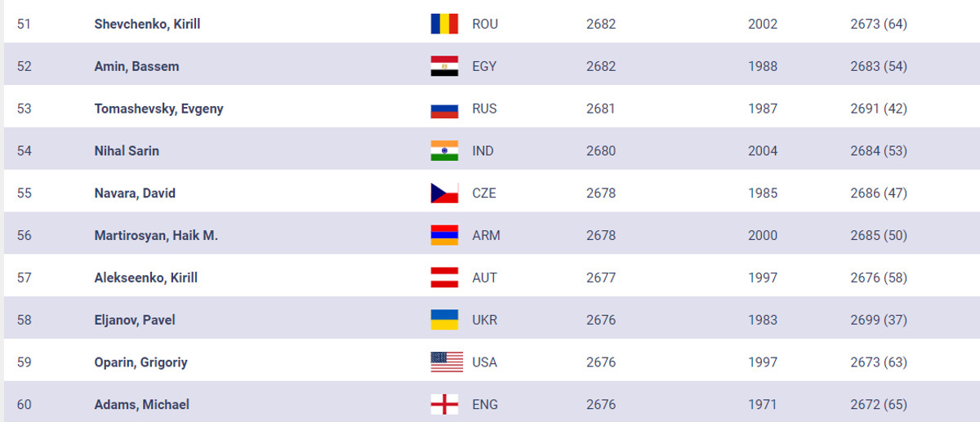Viewport: 980px width, 422px height.
Task: Click the Czech Republic flag icon
Action: 444,193
